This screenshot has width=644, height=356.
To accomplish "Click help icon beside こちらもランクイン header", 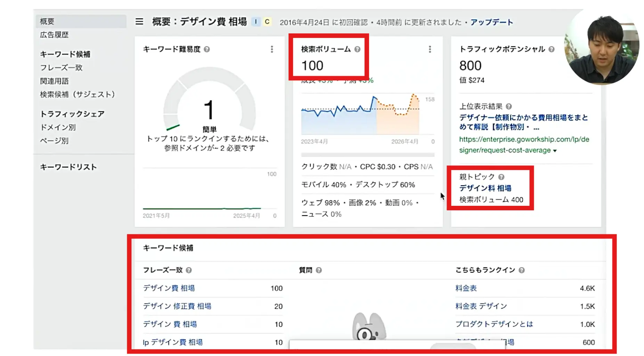I will tap(521, 270).
